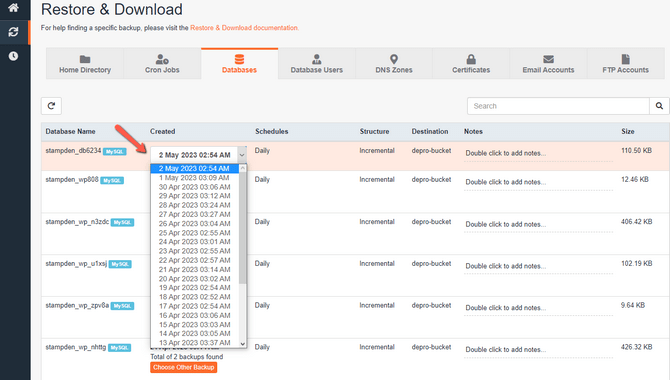Screen dimensions: 670x380
Task: Switch to the FTP Accounts tab
Action: [626, 64]
